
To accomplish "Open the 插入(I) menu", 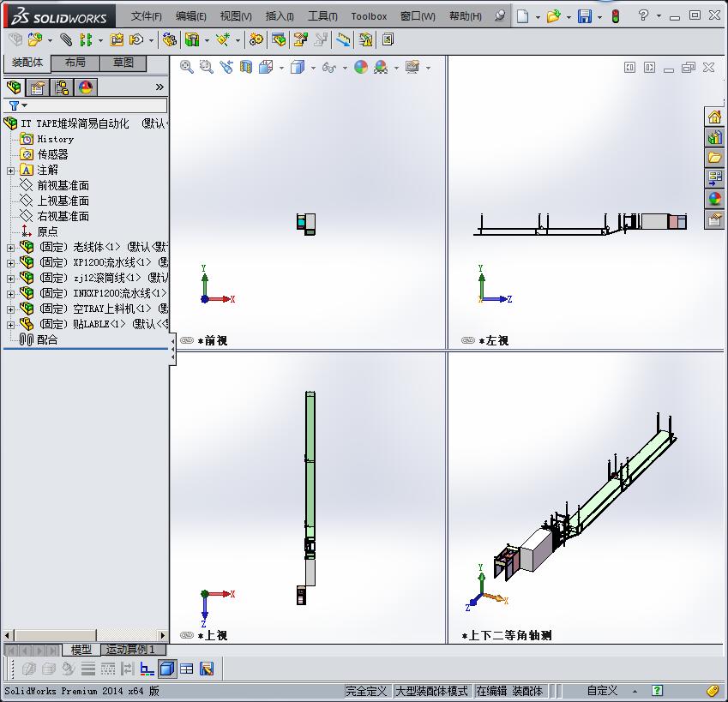I will (x=280, y=16).
